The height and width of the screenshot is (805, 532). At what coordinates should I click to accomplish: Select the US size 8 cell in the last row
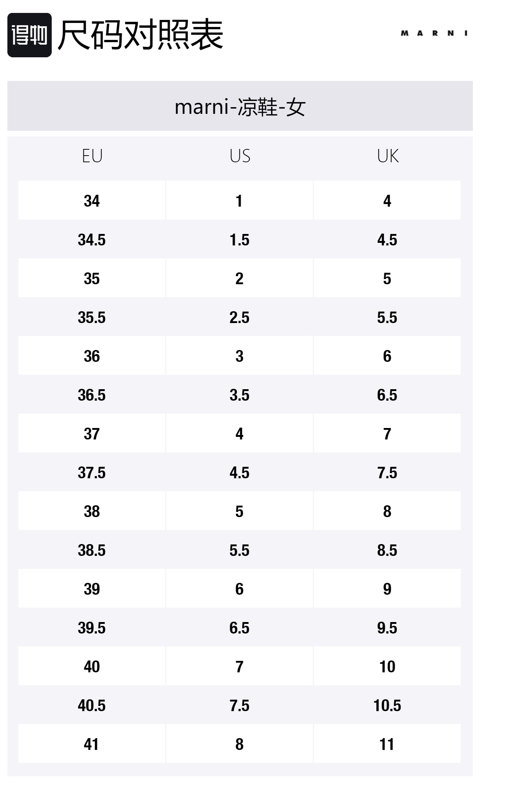click(239, 744)
